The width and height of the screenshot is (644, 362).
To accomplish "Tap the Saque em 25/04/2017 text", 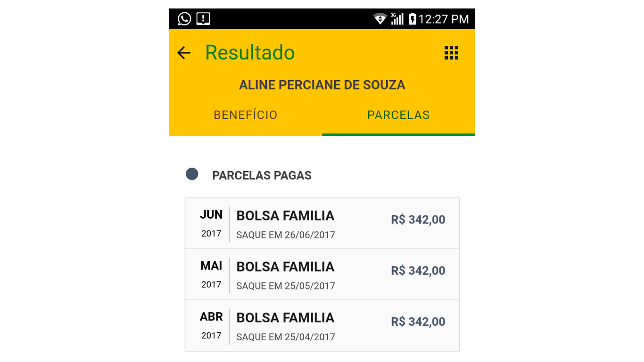I will coord(286,337).
